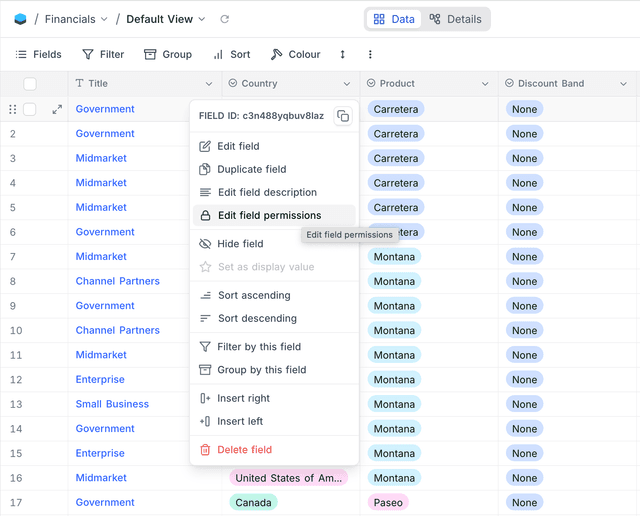
Task: Open the Sort toolbar option
Action: [x=231, y=55]
